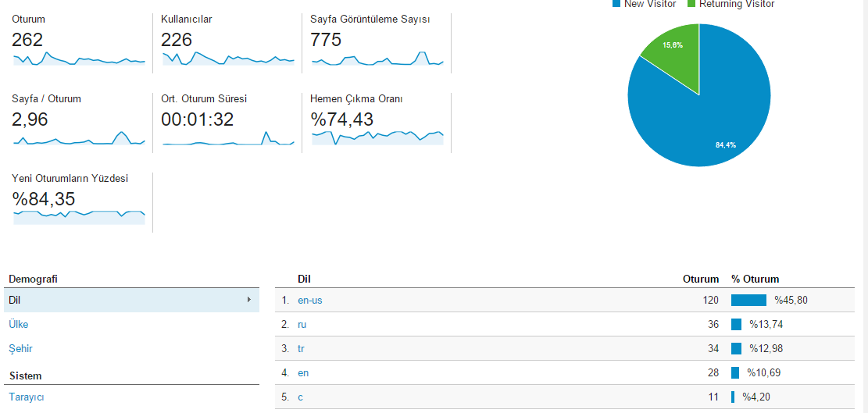Click the Dil column header
This screenshot has width=868, height=413.
[x=304, y=279]
